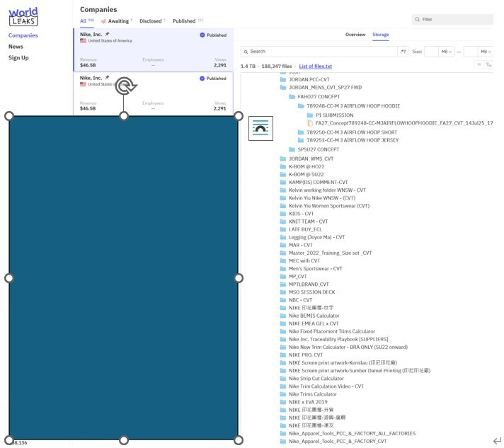The width and height of the screenshot is (504, 448).
Task: Select the solid blue rectangle shape
Action: [x=124, y=277]
